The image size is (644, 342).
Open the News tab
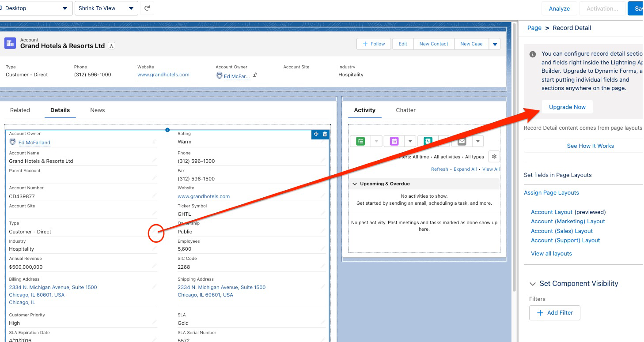(98, 110)
